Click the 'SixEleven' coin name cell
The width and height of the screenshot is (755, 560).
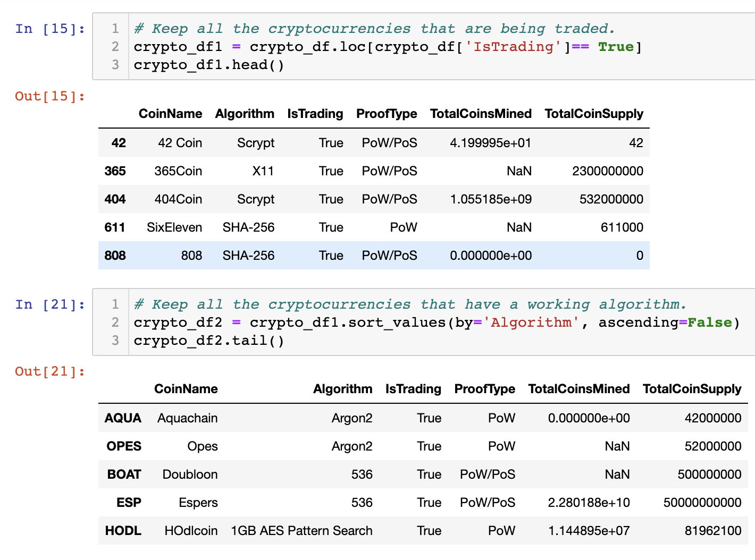[x=174, y=227]
